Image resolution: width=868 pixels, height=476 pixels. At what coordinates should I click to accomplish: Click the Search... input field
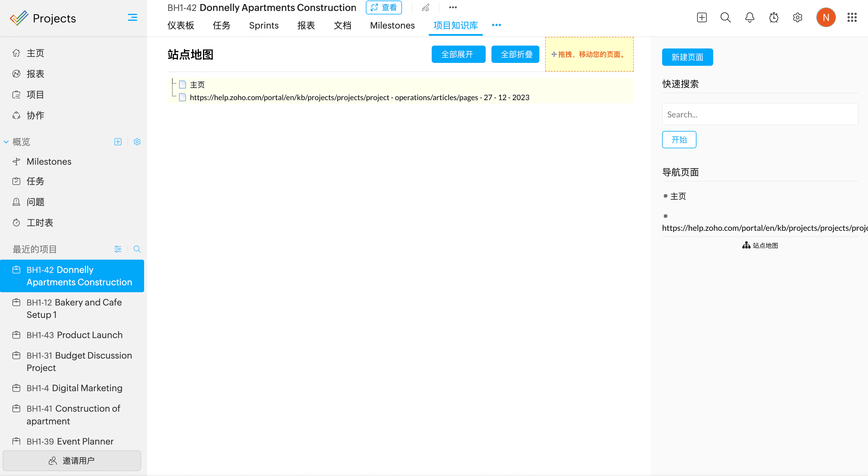pyautogui.click(x=760, y=115)
